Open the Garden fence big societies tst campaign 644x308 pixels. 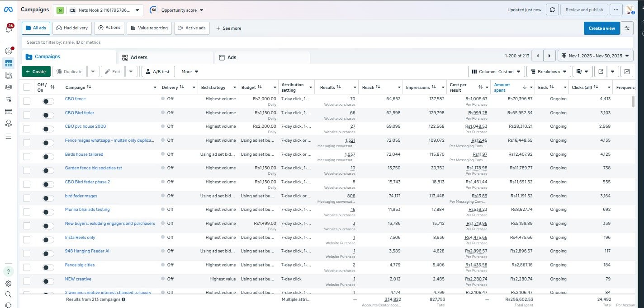tap(93, 168)
